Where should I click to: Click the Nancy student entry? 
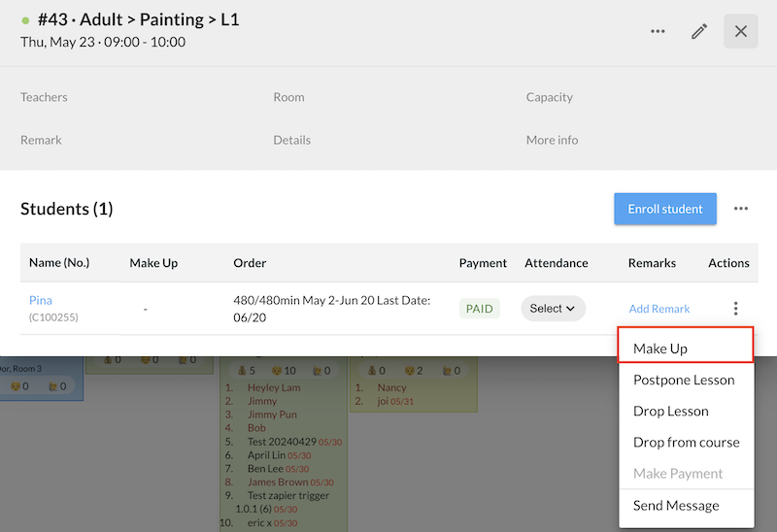391,387
